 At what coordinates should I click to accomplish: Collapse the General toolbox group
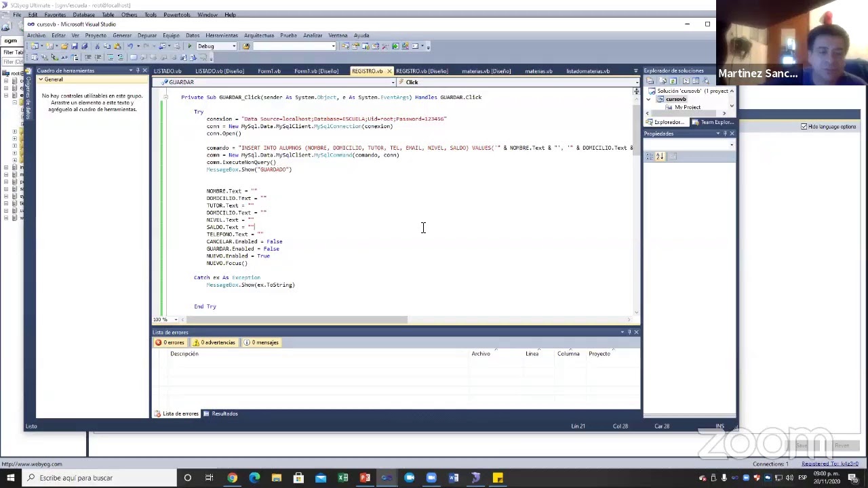41,79
